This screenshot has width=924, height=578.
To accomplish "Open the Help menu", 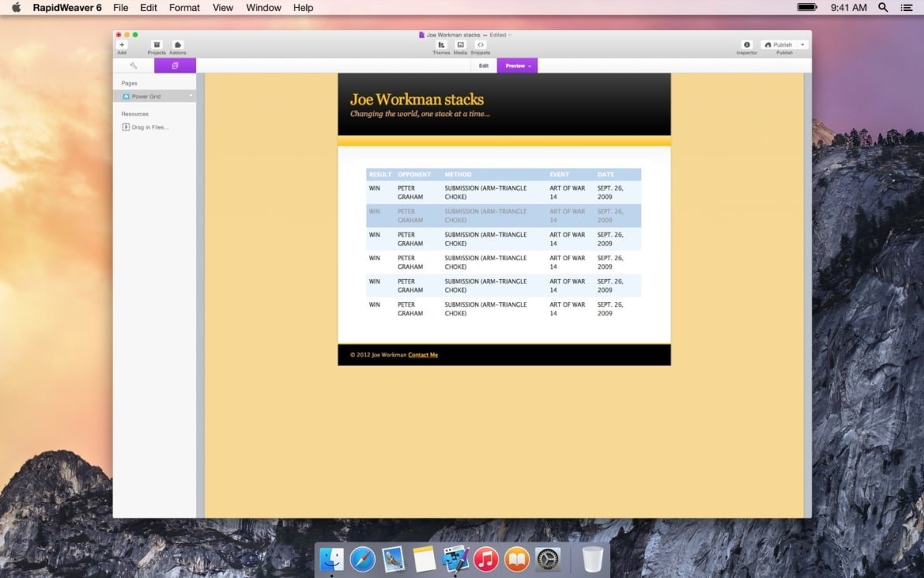I will click(x=303, y=8).
